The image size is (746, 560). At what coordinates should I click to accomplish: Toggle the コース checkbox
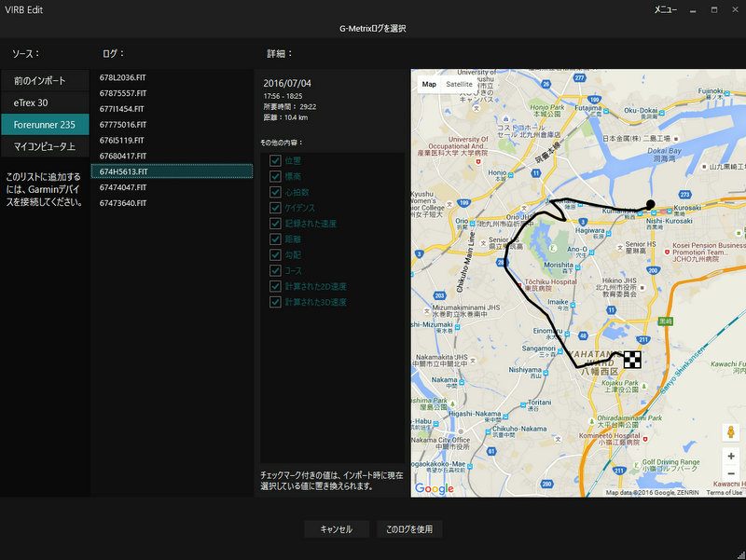click(x=275, y=270)
